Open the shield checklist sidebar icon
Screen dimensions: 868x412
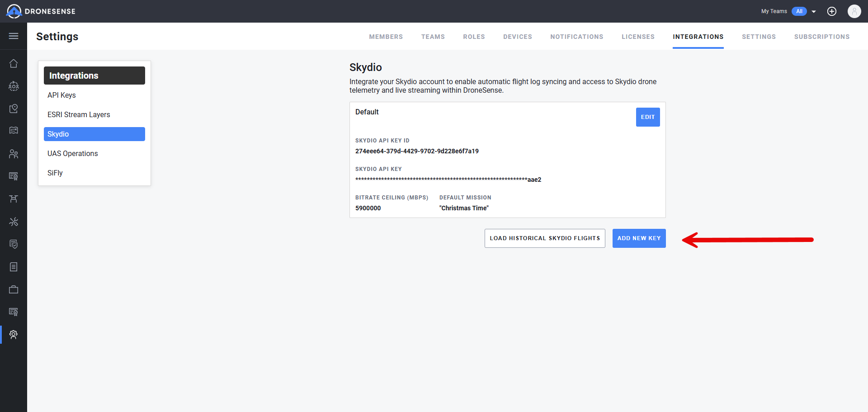click(14, 244)
